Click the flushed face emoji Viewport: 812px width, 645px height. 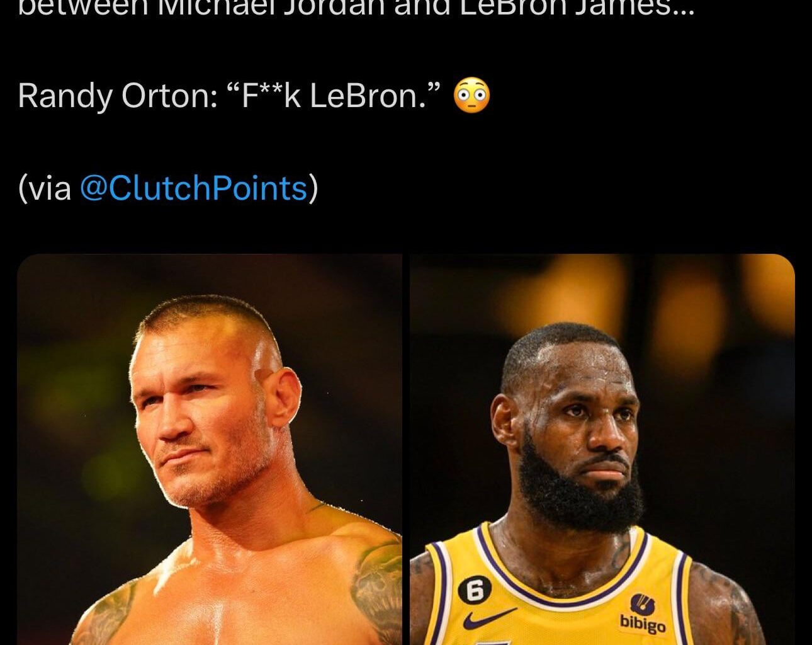(471, 96)
